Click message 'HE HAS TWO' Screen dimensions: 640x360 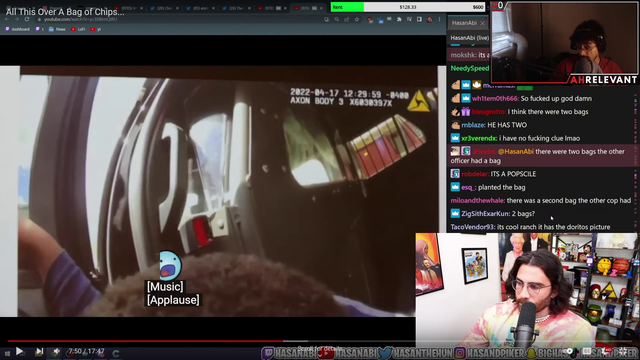pyautogui.click(x=507, y=125)
